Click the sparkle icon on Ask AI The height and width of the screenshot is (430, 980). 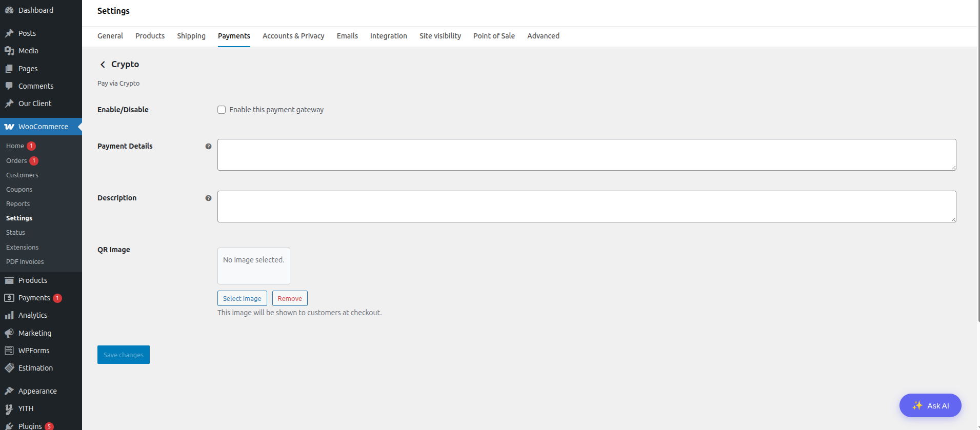[917, 405]
